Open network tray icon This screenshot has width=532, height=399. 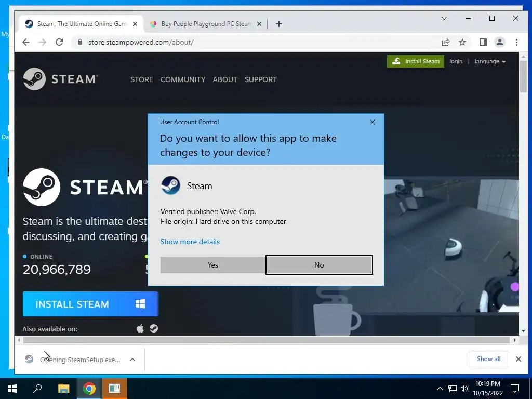pos(453,389)
